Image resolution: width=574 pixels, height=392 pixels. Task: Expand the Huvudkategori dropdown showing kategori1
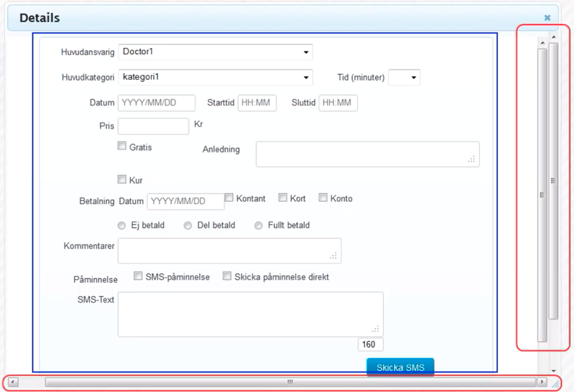pyautogui.click(x=215, y=77)
